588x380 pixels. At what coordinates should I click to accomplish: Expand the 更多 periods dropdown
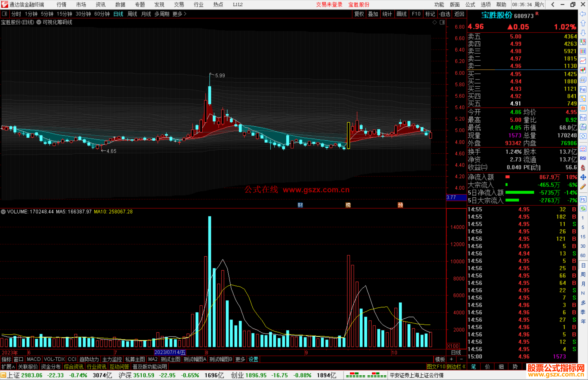(x=179, y=14)
